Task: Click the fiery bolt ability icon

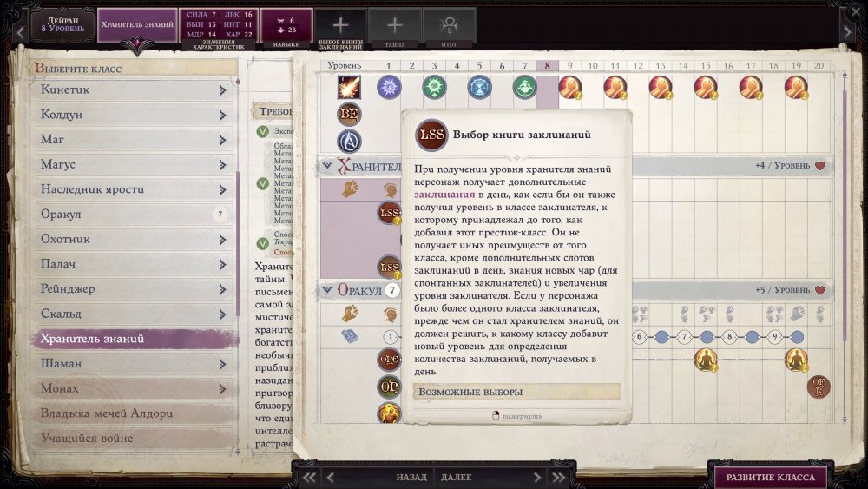Action: (x=349, y=88)
